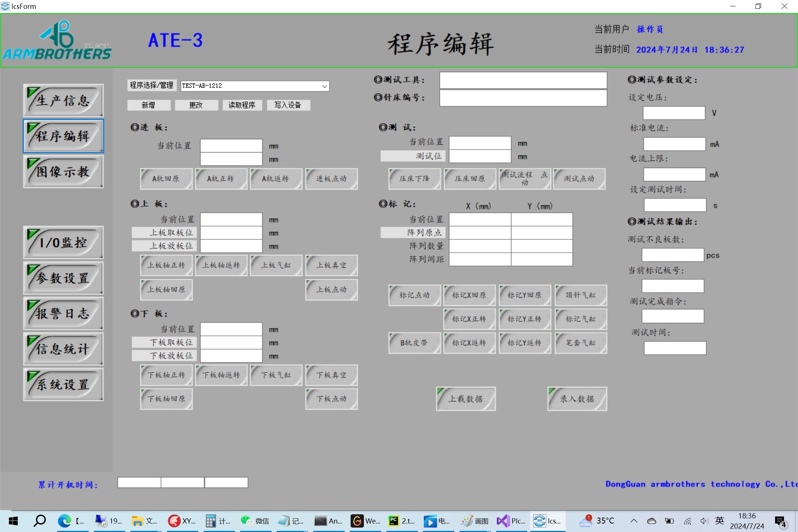Click the 标记X正转 button
This screenshot has height=532, width=798.
[469, 319]
